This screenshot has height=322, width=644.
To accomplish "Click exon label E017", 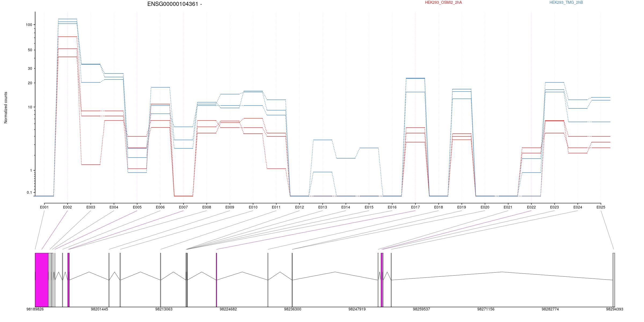I will click(415, 207).
